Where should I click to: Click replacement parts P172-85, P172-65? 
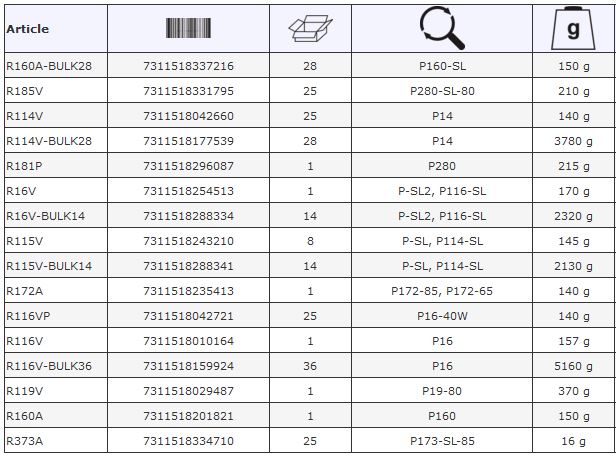(x=442, y=291)
